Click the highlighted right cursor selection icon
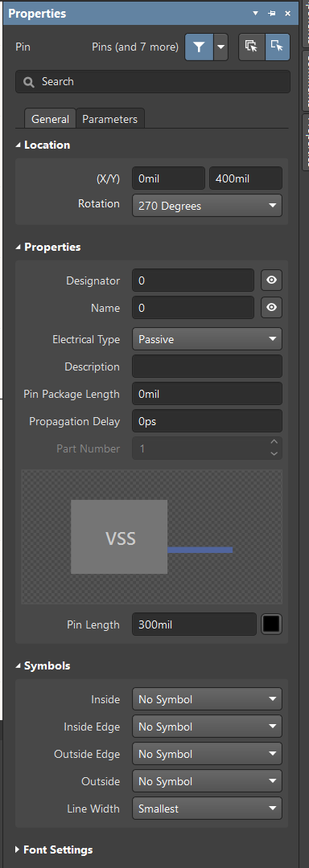309x868 pixels. click(278, 47)
